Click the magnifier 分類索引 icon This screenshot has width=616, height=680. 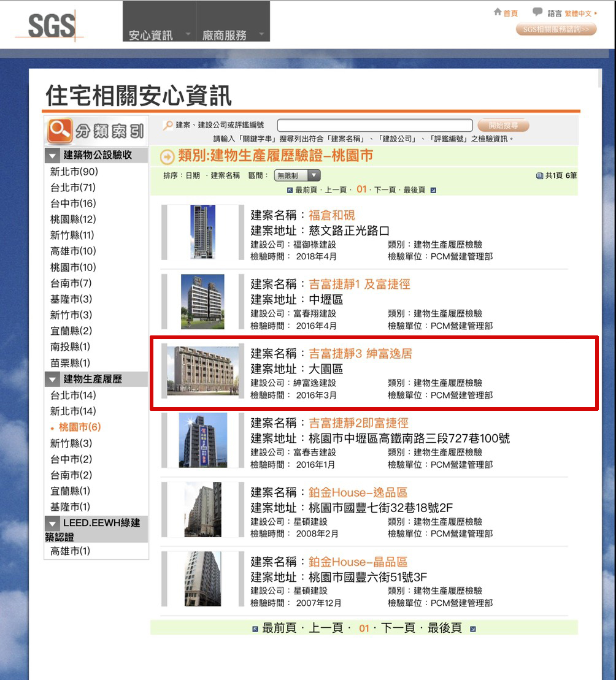coord(60,130)
